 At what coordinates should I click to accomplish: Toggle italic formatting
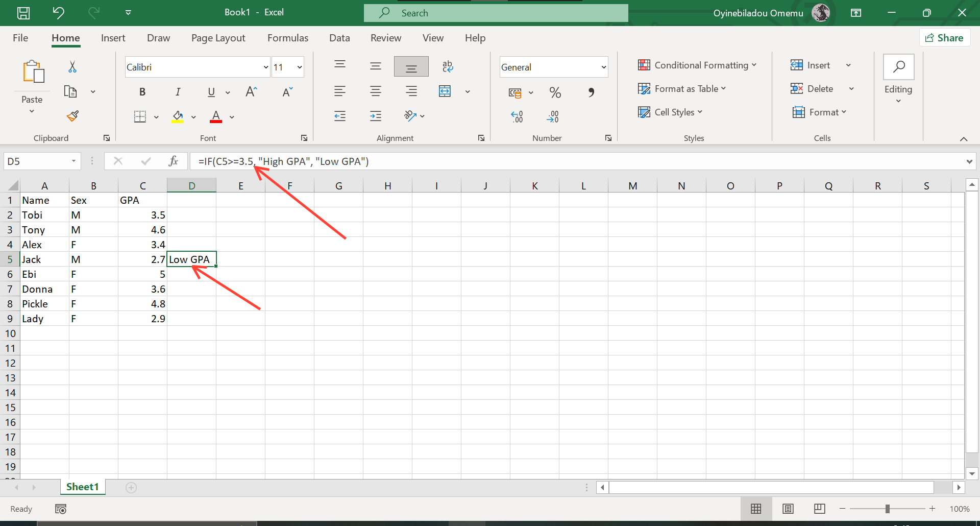[178, 92]
